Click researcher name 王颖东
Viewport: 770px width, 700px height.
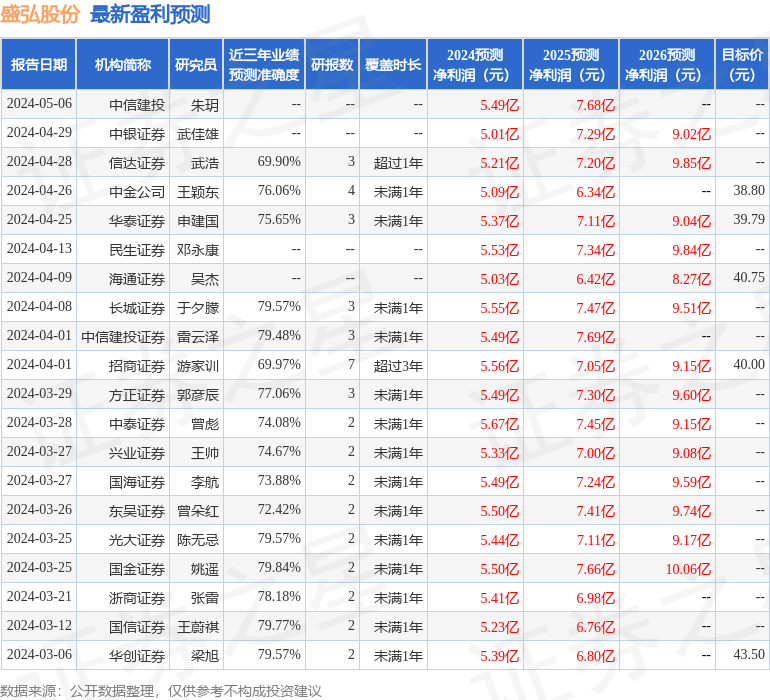click(198, 192)
